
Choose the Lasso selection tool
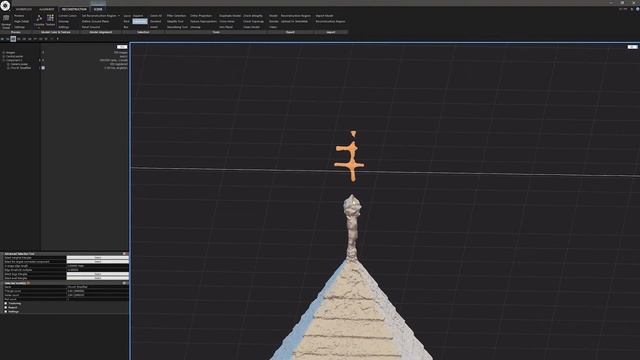click(x=127, y=16)
